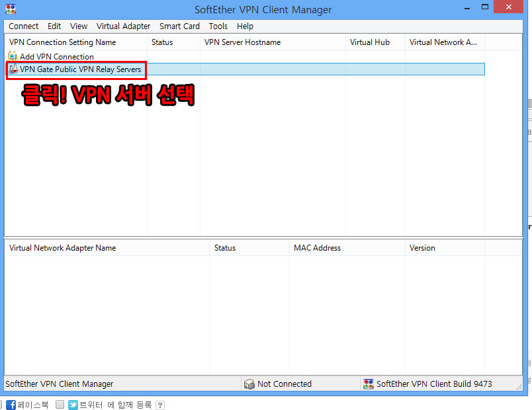Open the Virtual Adapter menu
Image resolution: width=532 pixels, height=410 pixels.
(123, 26)
